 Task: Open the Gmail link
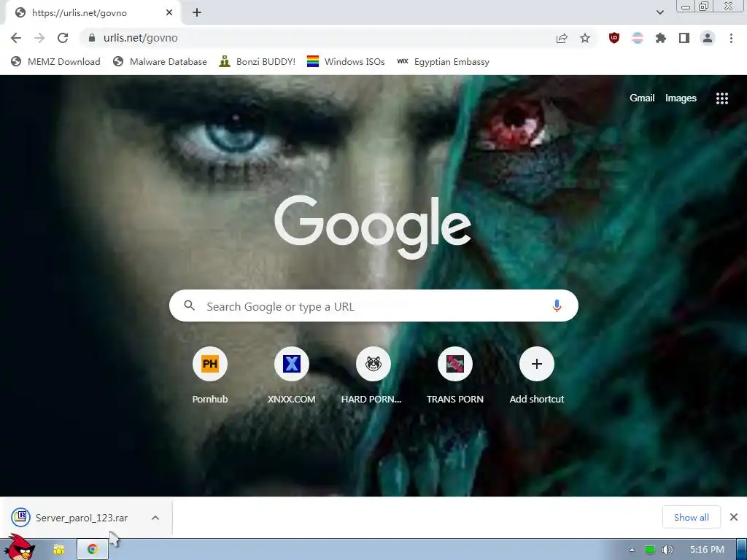click(642, 98)
